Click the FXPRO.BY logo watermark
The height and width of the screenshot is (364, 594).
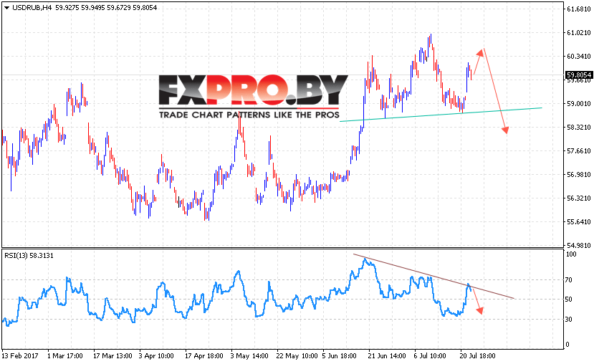(x=253, y=90)
